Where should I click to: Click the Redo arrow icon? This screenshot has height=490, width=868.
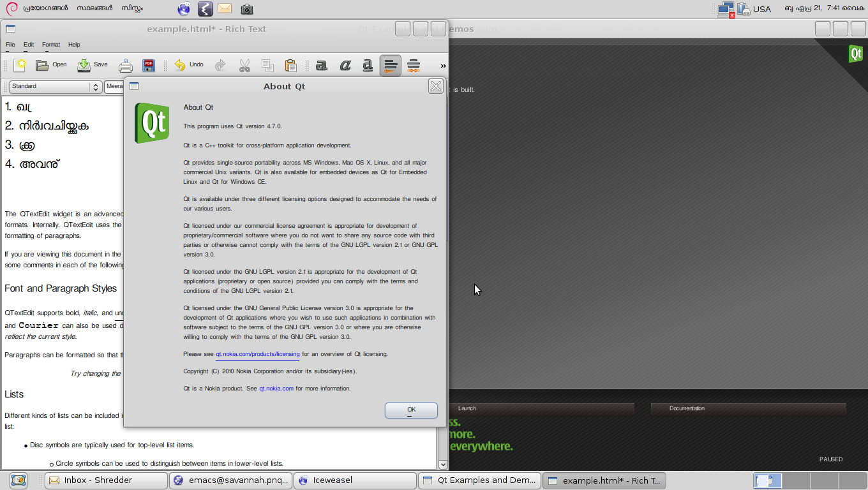pyautogui.click(x=221, y=65)
